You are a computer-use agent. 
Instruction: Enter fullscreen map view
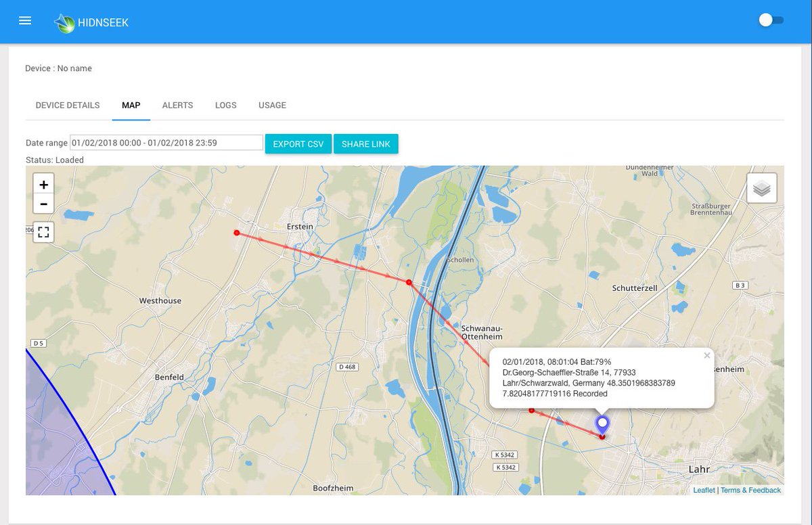(x=43, y=233)
